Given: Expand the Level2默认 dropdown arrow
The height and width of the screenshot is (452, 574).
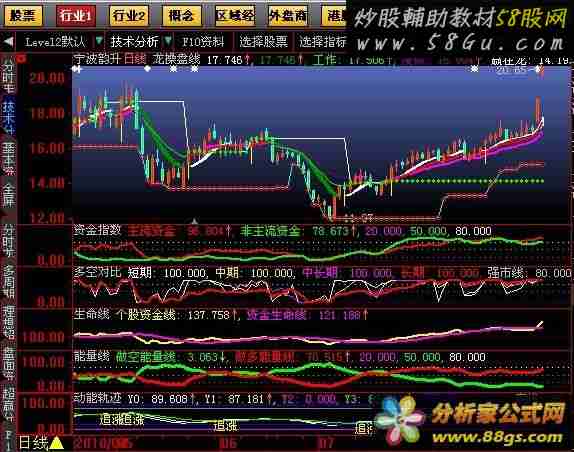Looking at the screenshot, I should (x=99, y=41).
